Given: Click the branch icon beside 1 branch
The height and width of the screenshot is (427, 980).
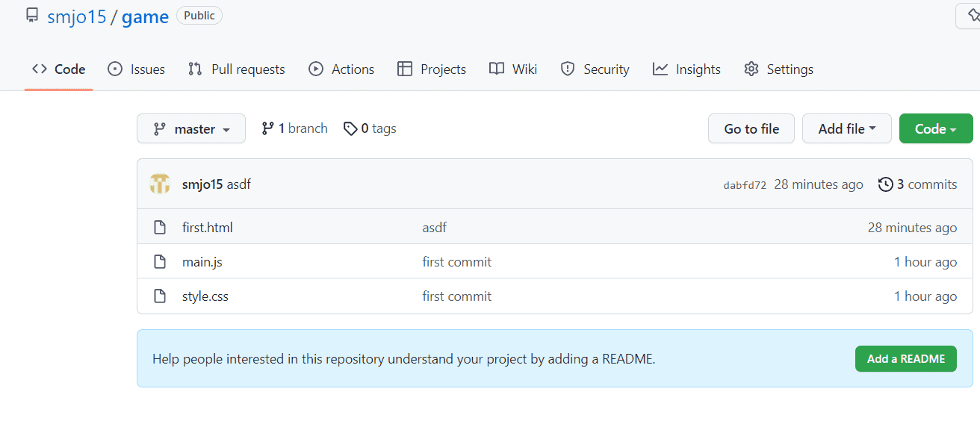Looking at the screenshot, I should 267,128.
